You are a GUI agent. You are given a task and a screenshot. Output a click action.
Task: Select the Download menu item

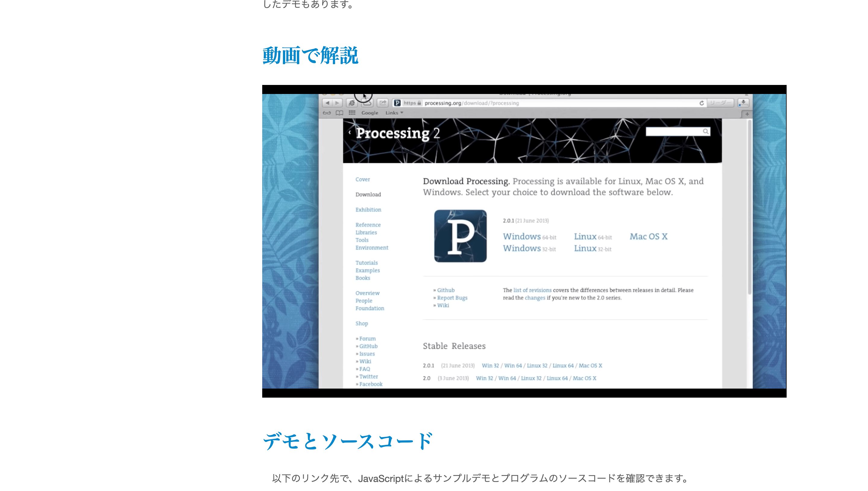coord(368,194)
